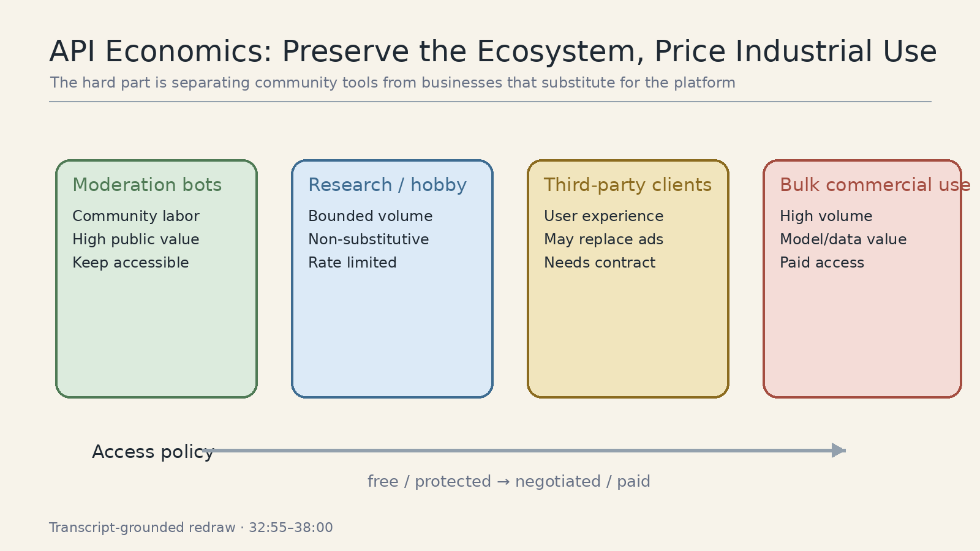Viewport: 980px width, 551px height.
Task: Click the Non-substitutive line
Action: [x=368, y=239]
